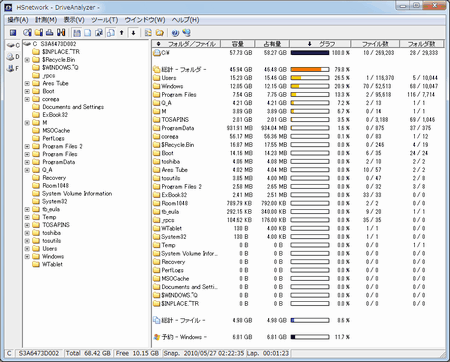Viewport: 450px width, 362px height.
Task: Select drive D in the left drive bar
Action: click(x=13, y=57)
